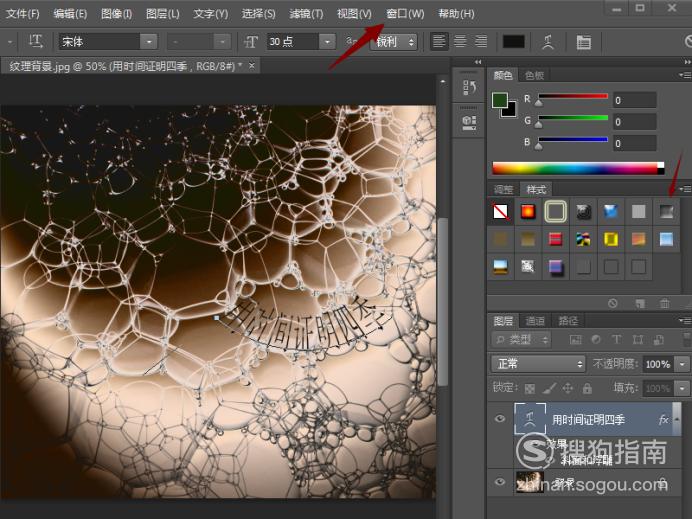Screen dimensions: 692x519
Task: Apply the yellow beveled square style preset
Action: coord(611,239)
